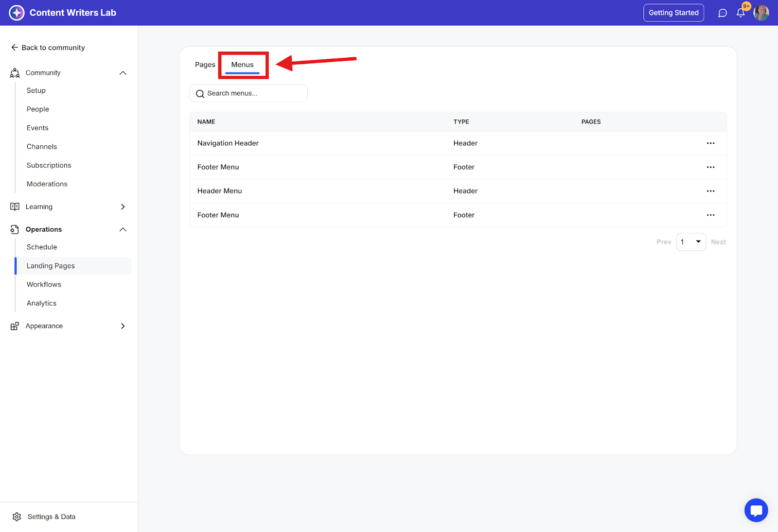Select Landing Pages in the sidebar

point(73,266)
